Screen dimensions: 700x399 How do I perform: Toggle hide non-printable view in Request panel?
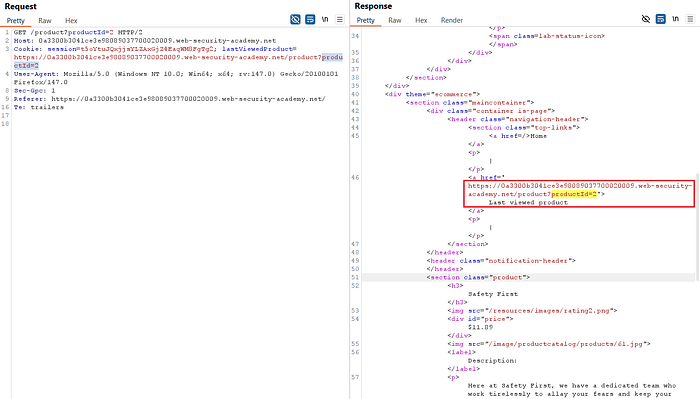295,20
